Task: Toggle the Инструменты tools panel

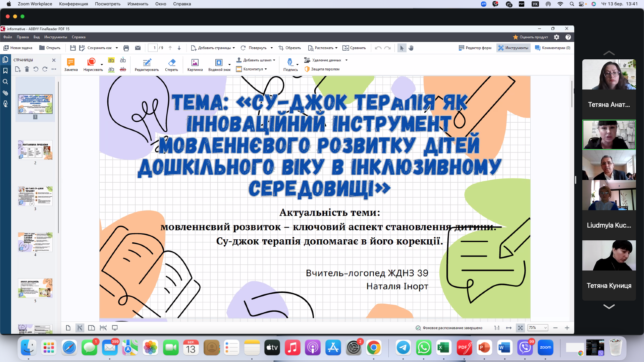Action: click(x=513, y=48)
